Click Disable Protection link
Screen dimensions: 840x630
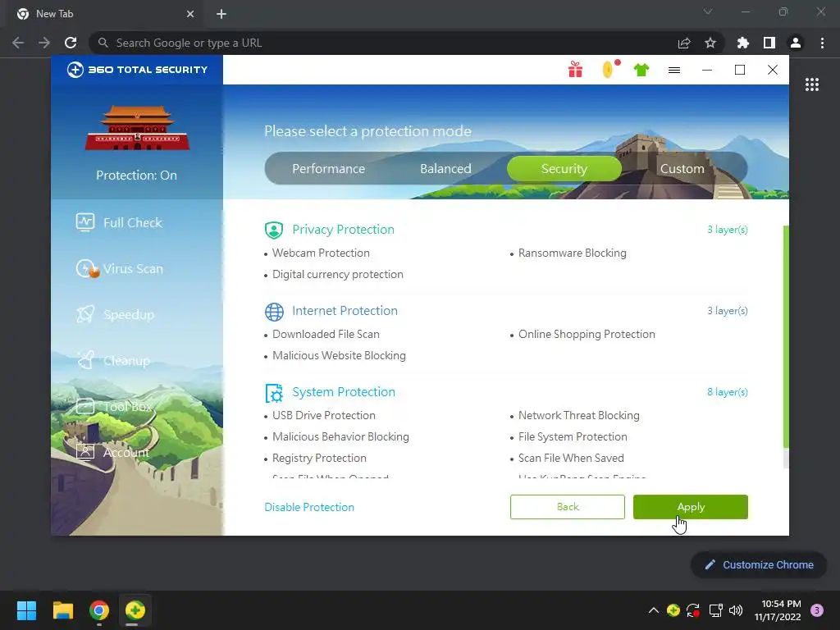point(309,507)
